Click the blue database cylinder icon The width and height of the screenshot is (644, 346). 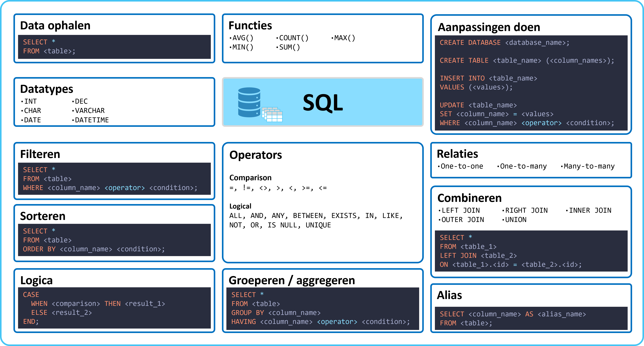[x=249, y=102]
